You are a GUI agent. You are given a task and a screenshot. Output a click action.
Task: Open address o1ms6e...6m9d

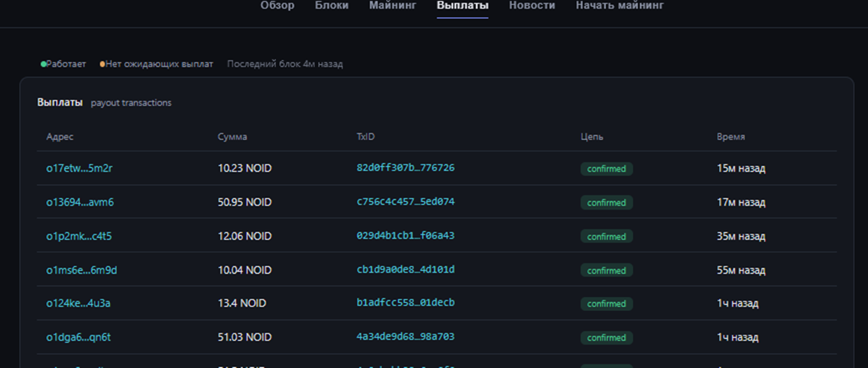pos(81,270)
